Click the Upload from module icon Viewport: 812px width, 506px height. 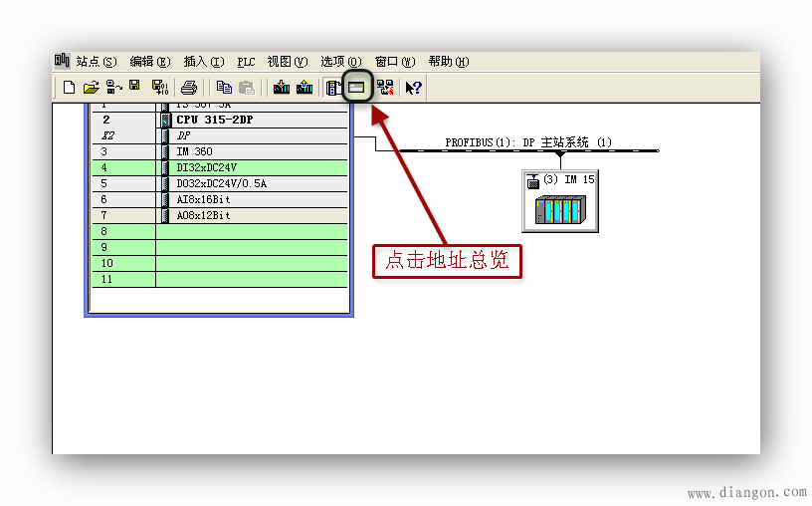click(304, 88)
